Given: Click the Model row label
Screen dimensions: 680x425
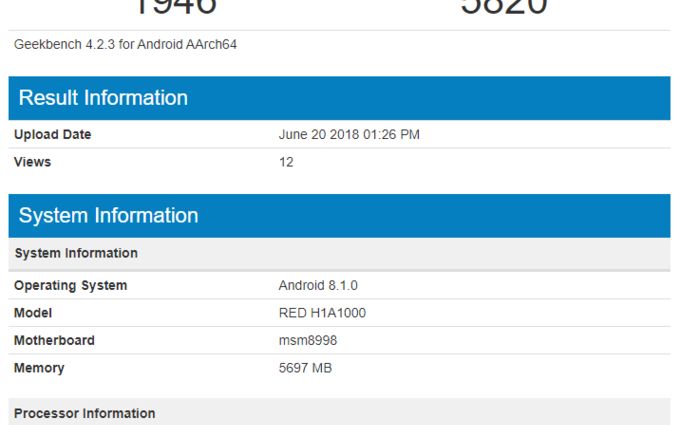Looking at the screenshot, I should click(33, 313).
